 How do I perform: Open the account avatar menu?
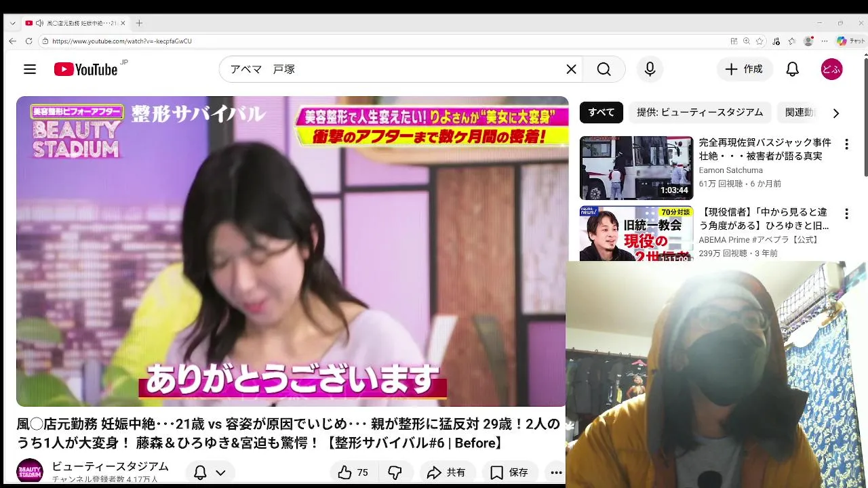(x=831, y=69)
